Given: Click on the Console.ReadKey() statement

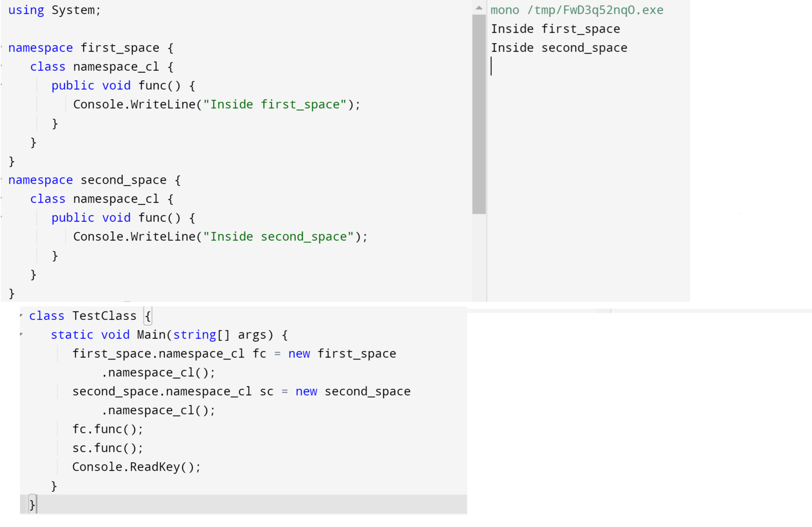Looking at the screenshot, I should pyautogui.click(x=136, y=467).
